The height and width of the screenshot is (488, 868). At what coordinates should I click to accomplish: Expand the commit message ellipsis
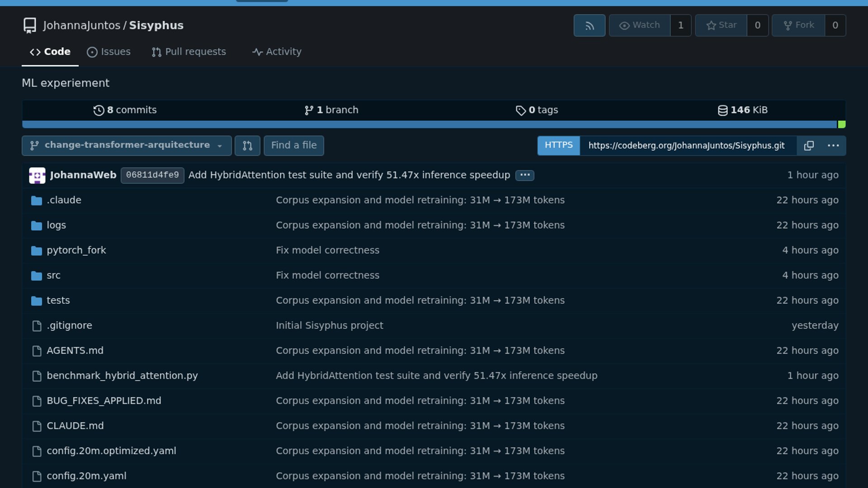tap(524, 175)
